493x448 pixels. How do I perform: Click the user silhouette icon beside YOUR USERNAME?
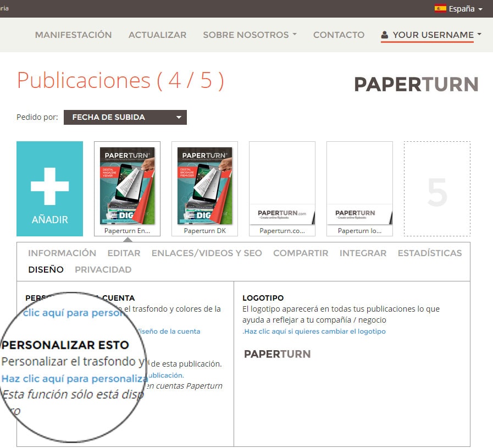click(x=384, y=35)
